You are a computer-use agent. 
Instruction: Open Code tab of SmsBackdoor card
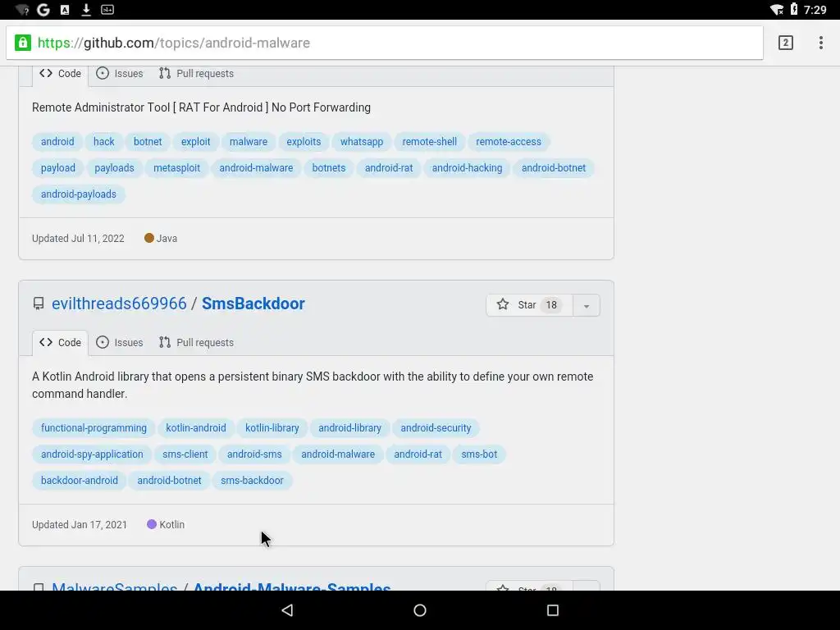[60, 342]
